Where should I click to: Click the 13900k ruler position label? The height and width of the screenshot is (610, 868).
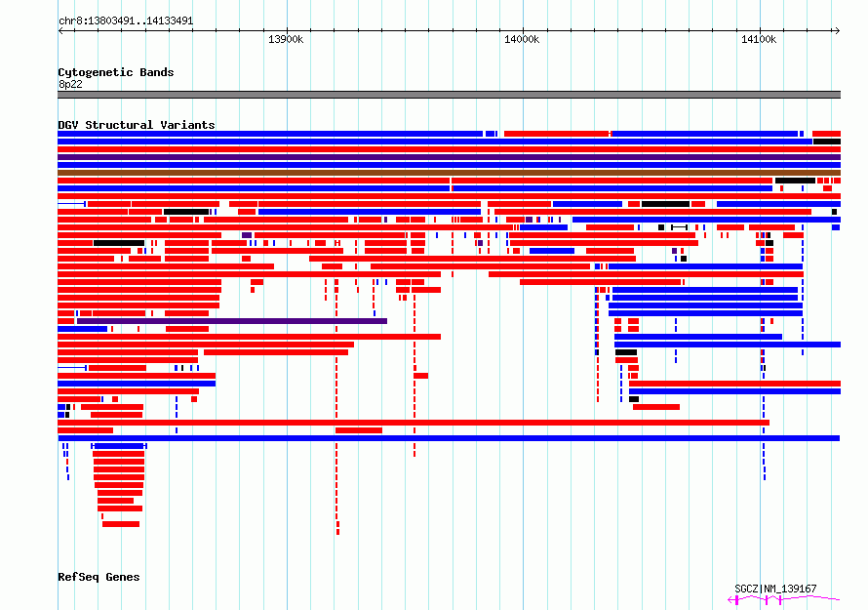(286, 39)
